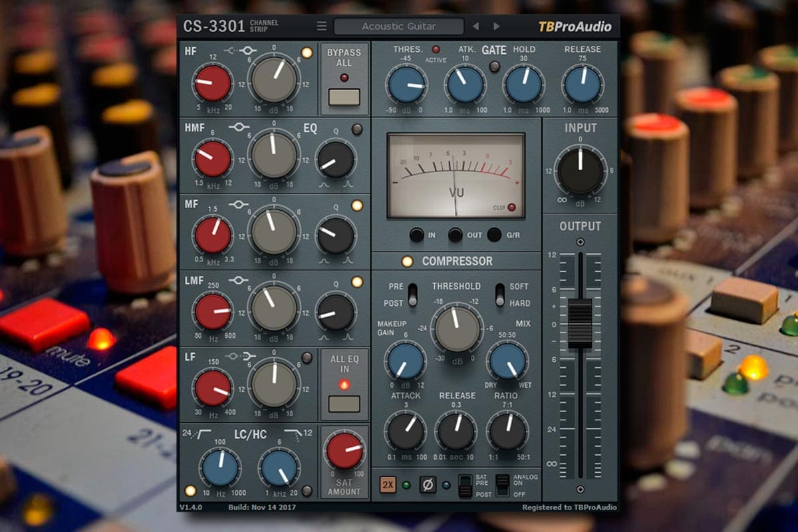798x532 pixels.
Task: Click the HF frequency red knob
Action: tap(213, 83)
